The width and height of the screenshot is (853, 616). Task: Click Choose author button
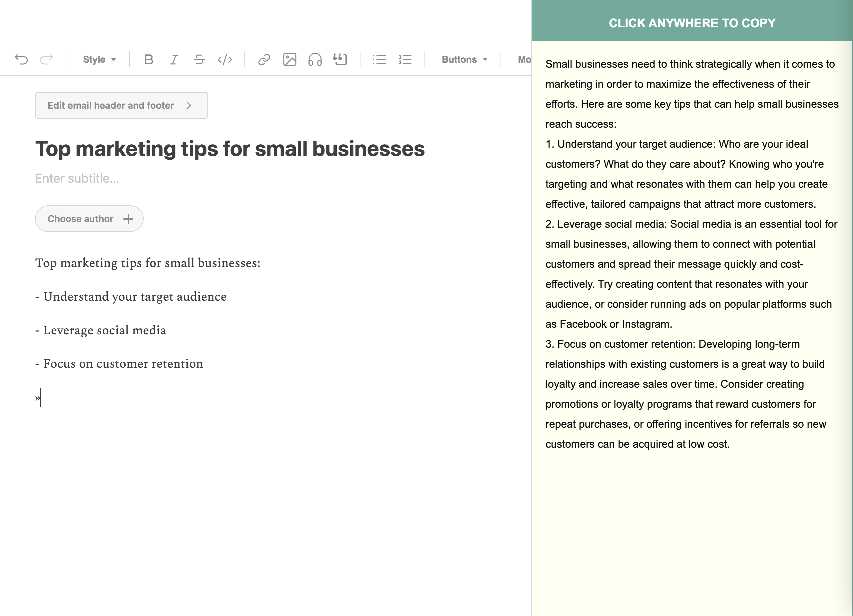89,218
